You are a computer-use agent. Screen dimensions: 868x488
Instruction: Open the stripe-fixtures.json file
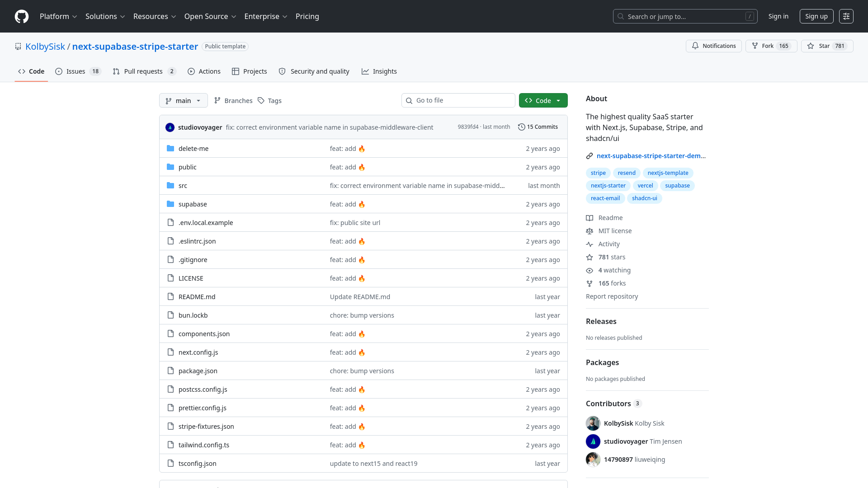[x=206, y=427]
